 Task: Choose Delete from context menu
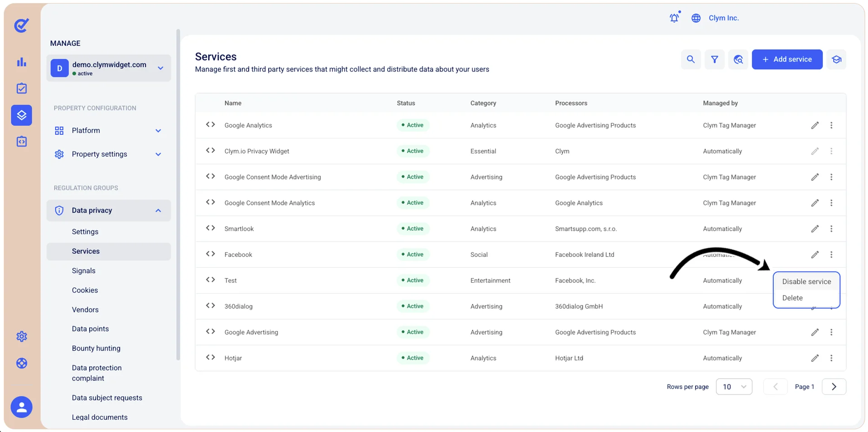pyautogui.click(x=792, y=298)
